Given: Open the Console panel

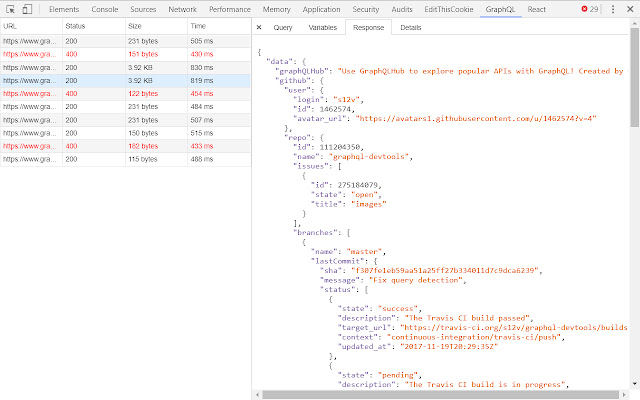Looking at the screenshot, I should point(105,9).
